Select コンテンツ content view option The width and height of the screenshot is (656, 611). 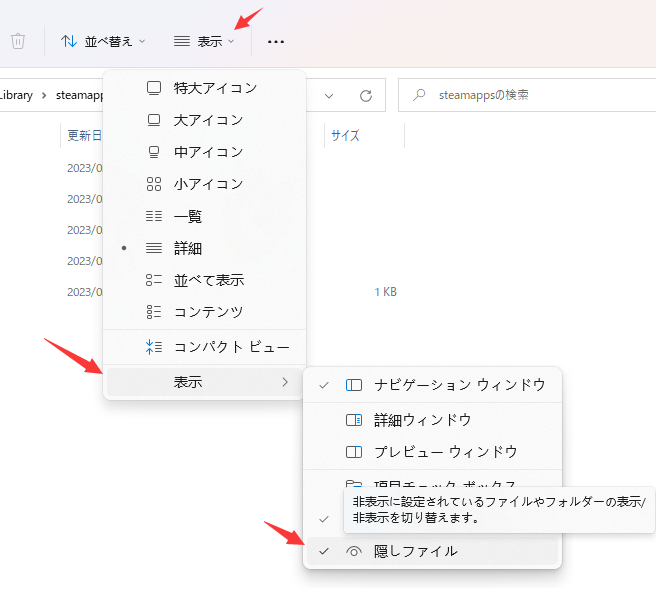[204, 312]
